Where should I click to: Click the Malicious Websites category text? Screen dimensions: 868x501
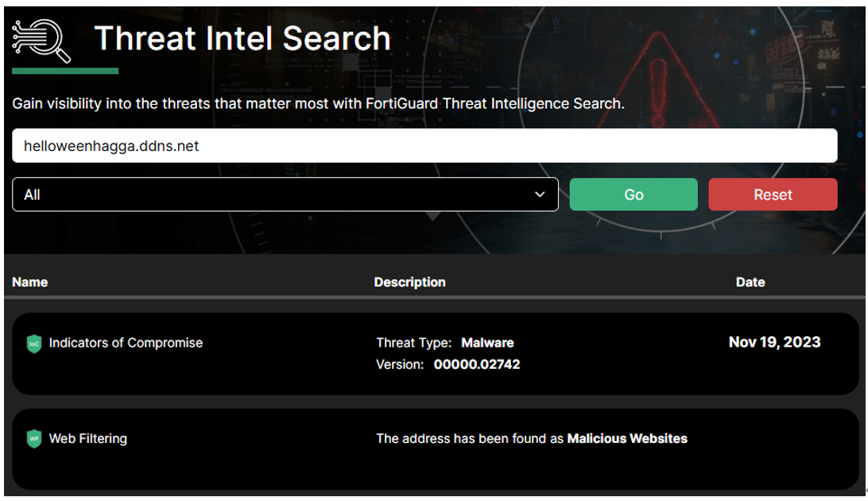(626, 438)
